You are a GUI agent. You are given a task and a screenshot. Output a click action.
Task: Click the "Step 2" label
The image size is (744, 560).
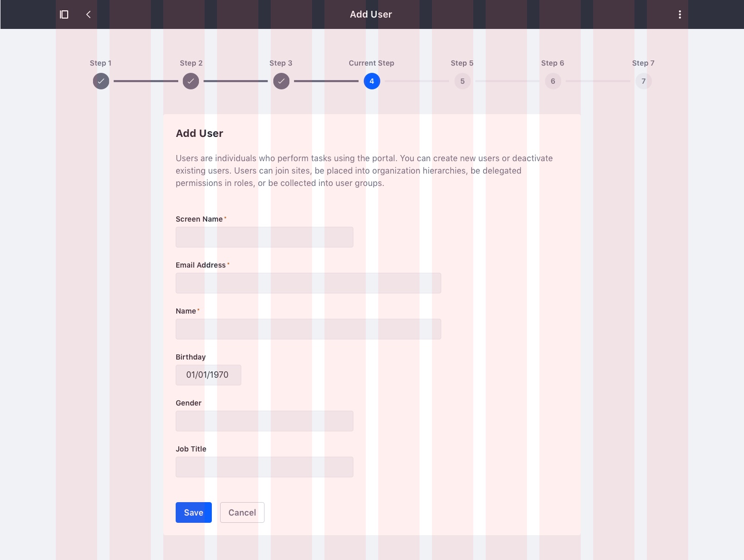tap(191, 63)
